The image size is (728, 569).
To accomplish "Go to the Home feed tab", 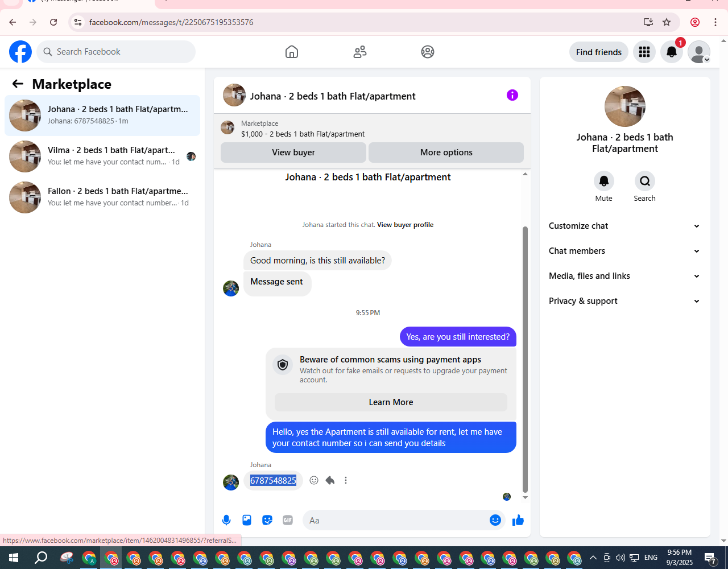I will coord(292,52).
